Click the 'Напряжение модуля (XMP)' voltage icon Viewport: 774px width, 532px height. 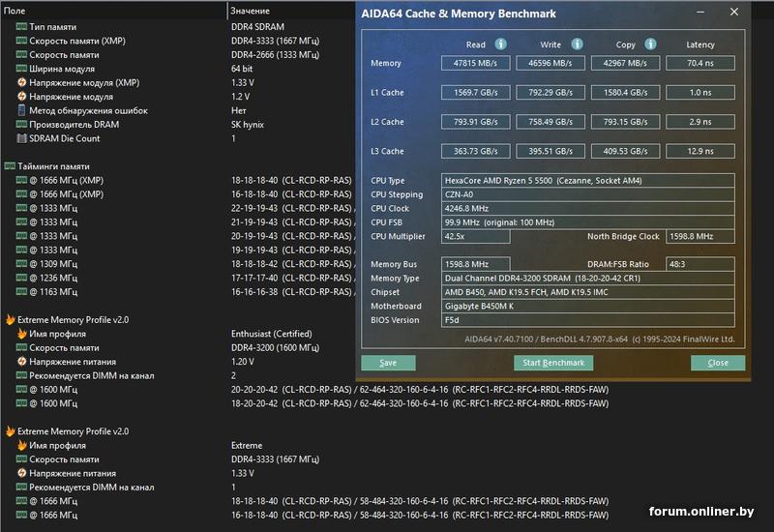(x=21, y=82)
